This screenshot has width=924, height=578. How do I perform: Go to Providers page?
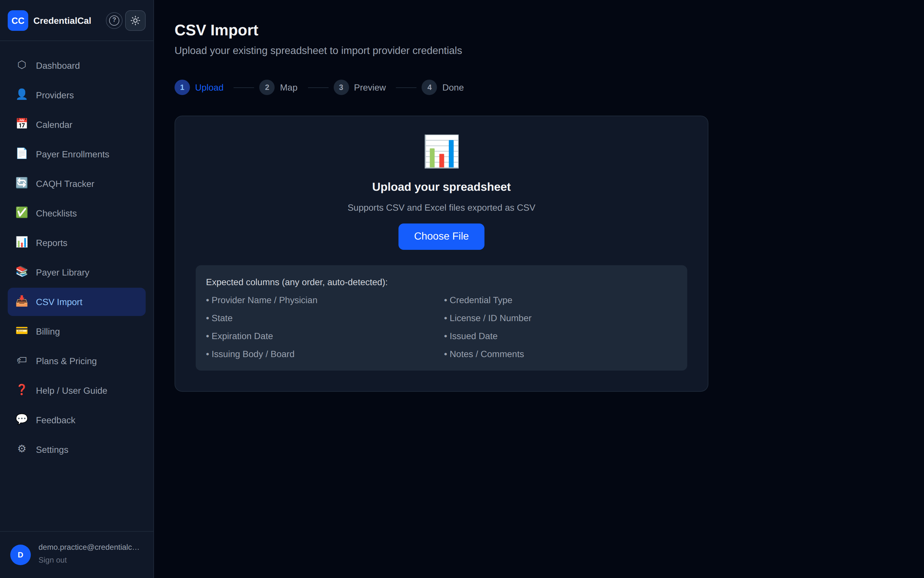pos(77,95)
